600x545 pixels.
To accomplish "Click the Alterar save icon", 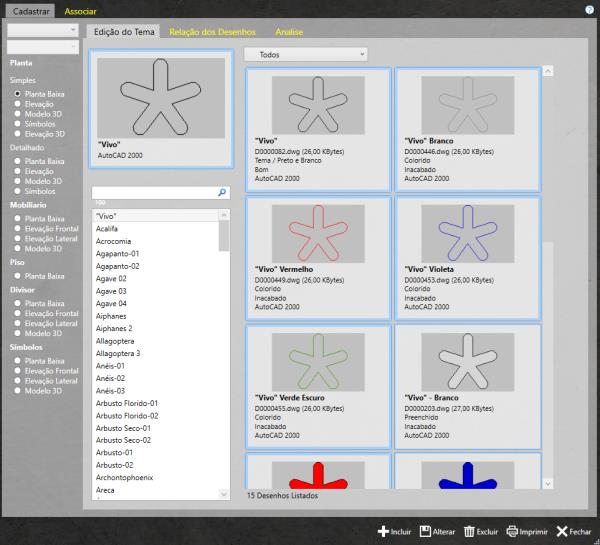I will 425,532.
